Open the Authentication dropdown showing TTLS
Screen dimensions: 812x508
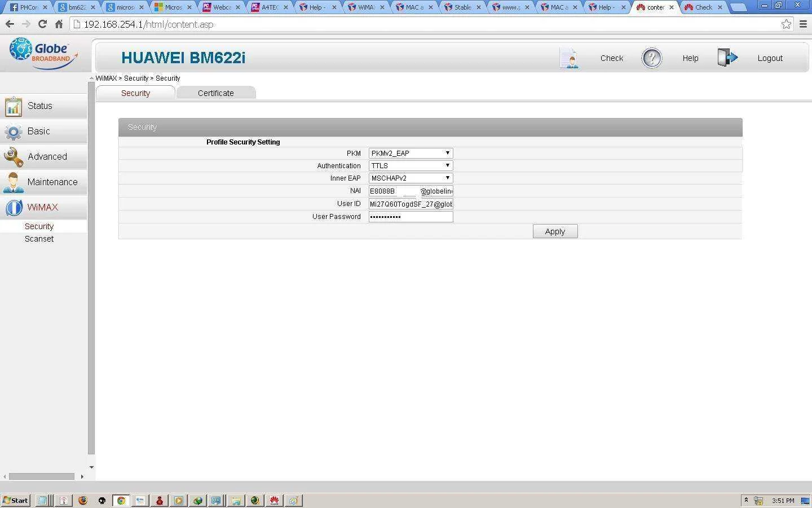411,166
